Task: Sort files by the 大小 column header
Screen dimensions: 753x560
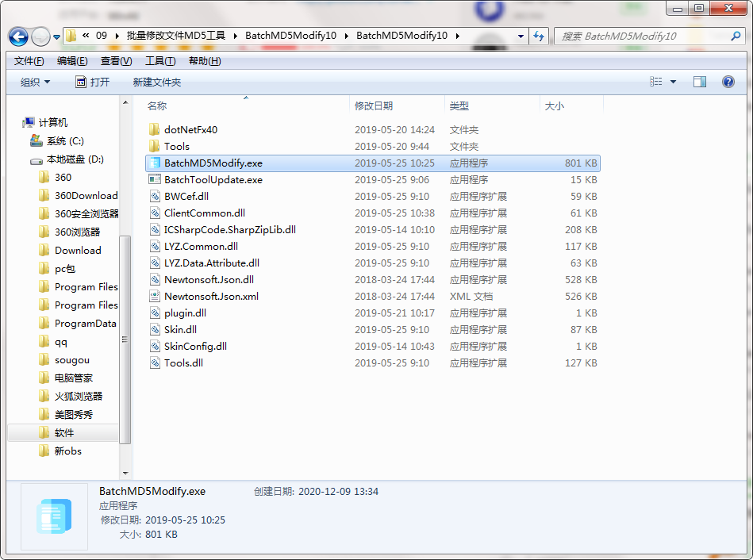Action: 571,105
